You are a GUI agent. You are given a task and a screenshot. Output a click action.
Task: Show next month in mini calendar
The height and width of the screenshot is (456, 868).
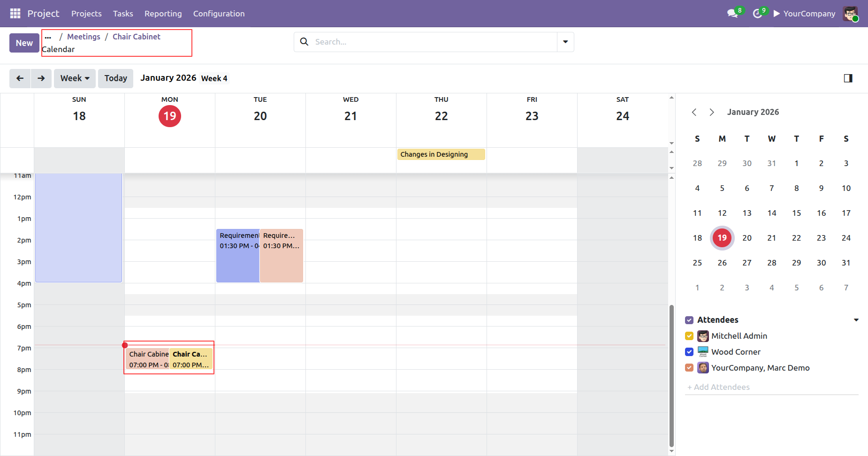(x=712, y=112)
